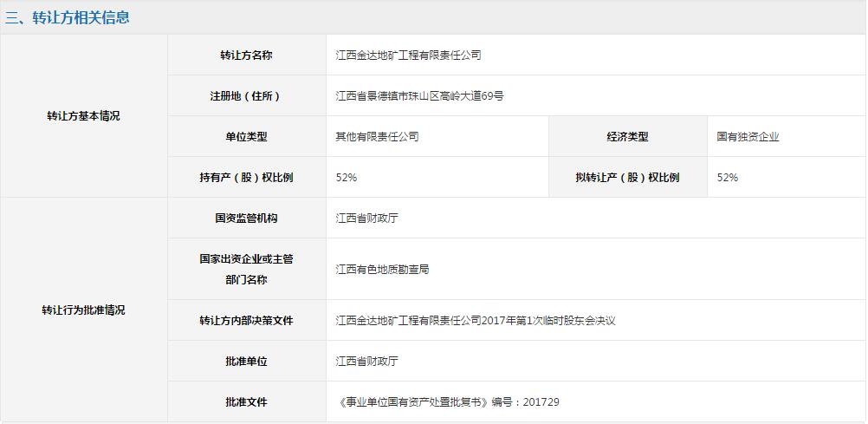Click the 持有产（股）权比例 label
The height and width of the screenshot is (424, 868).
pyautogui.click(x=246, y=178)
